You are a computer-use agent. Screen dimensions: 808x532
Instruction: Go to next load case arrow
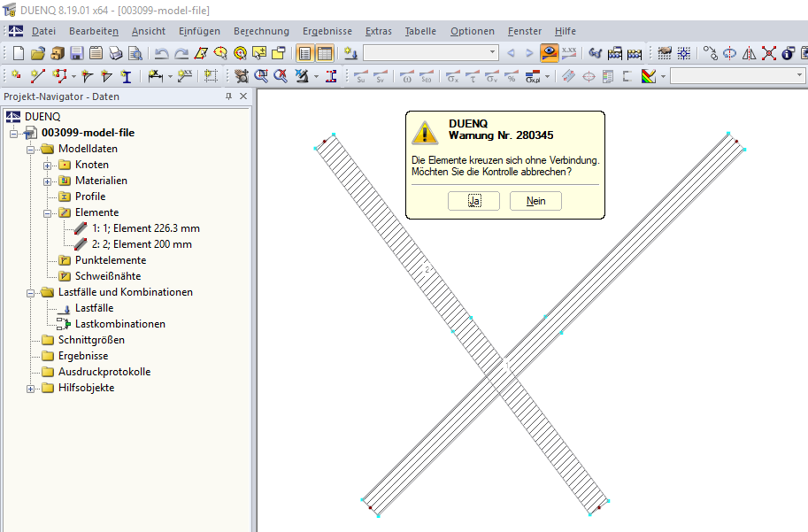529,53
